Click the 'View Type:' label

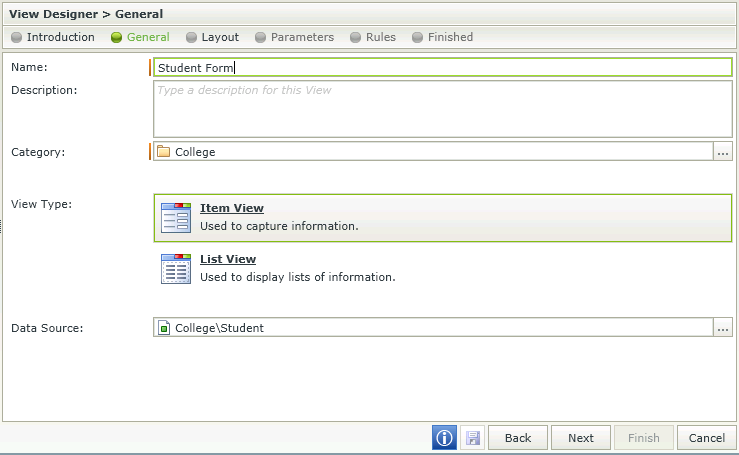[41, 204]
